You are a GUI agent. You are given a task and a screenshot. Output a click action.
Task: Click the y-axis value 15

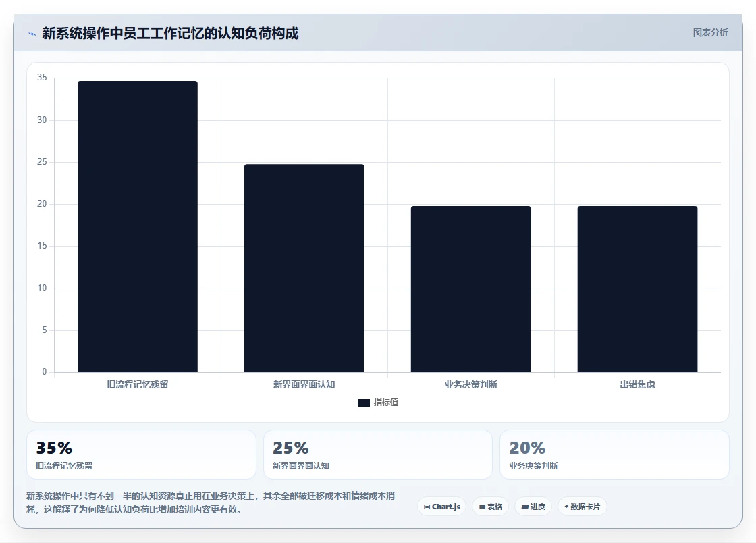point(42,246)
